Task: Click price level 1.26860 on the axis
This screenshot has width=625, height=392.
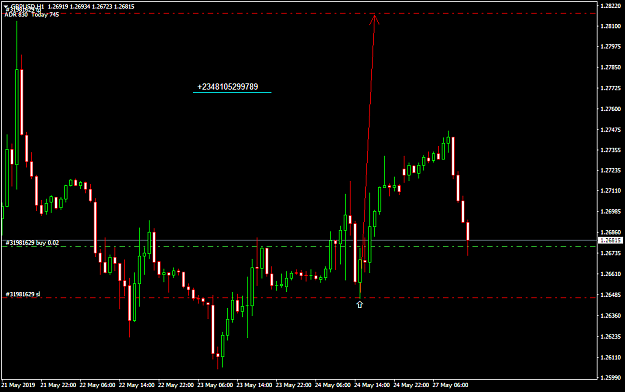Action: coord(610,232)
